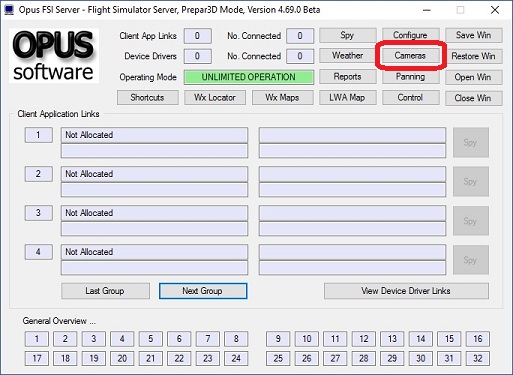
Task: Click Close Win button
Action: point(473,98)
